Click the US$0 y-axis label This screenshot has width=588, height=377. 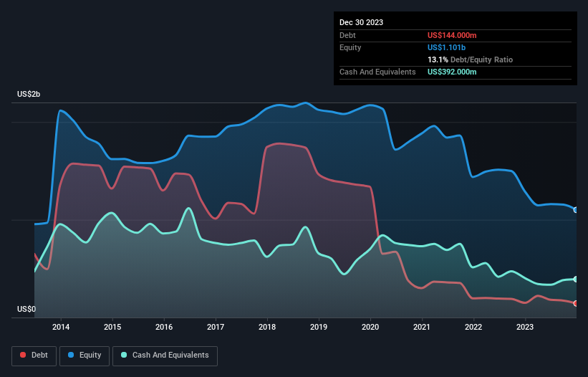pos(26,309)
